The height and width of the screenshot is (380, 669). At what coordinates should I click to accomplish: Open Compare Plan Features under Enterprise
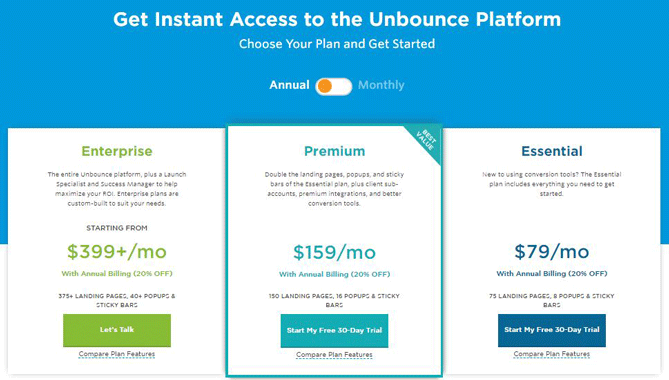pyautogui.click(x=117, y=354)
